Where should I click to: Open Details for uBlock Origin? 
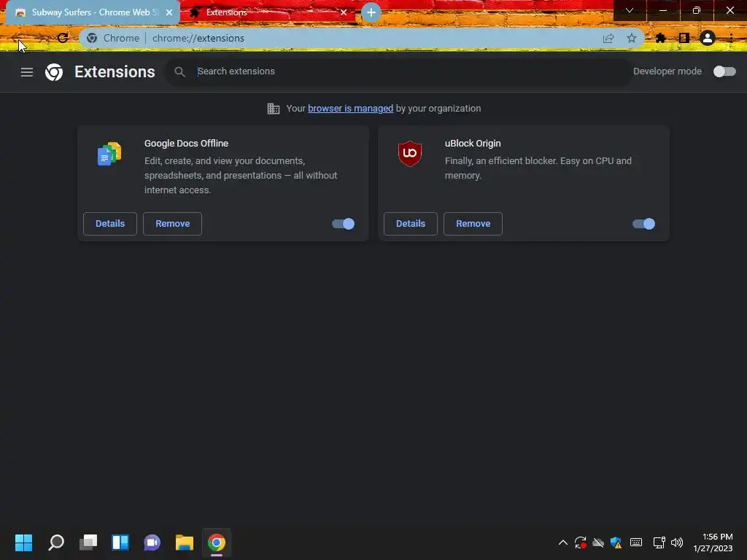click(411, 224)
